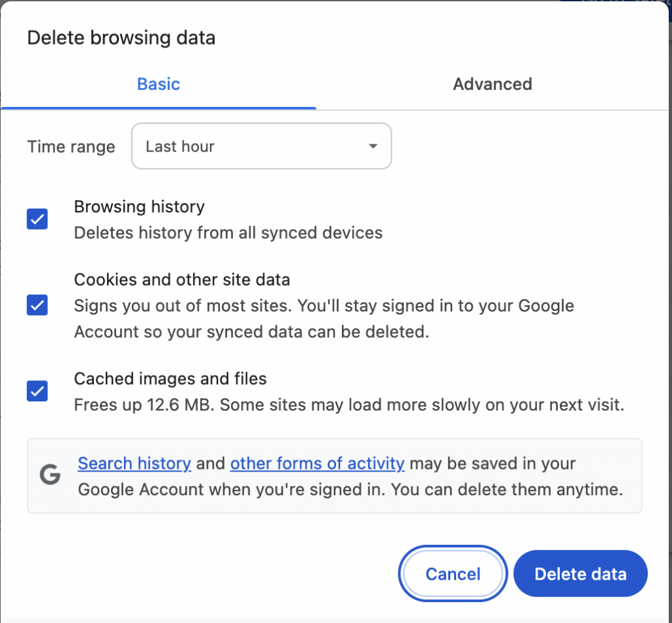Confirm deletion with Delete data
The width and height of the screenshot is (672, 623).
(579, 573)
